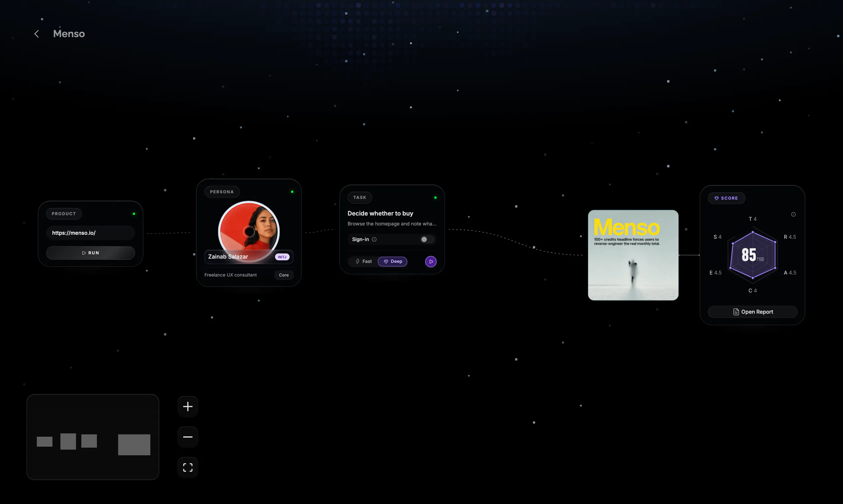Edit the https://menso.io/ URL field
Viewport: 843px width, 504px height.
click(90, 233)
